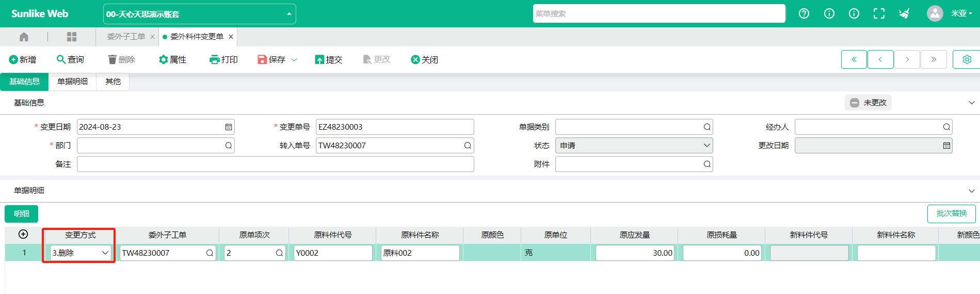This screenshot has width=980, height=294.
Task: Jump to first record arrow button
Action: point(854,59)
